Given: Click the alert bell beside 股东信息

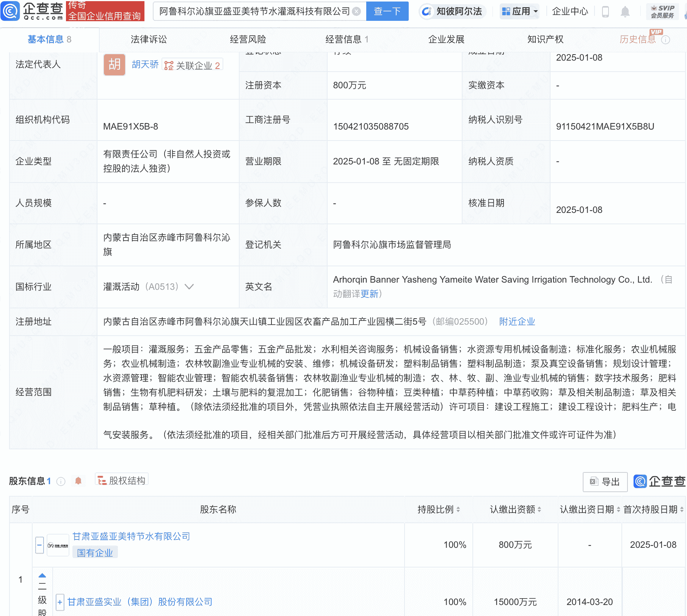Looking at the screenshot, I should pyautogui.click(x=79, y=481).
